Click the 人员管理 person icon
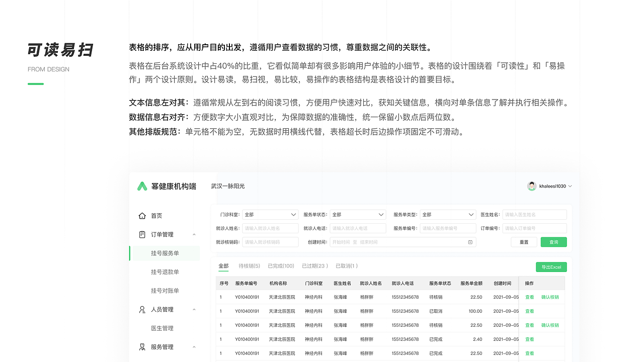Image resolution: width=644 pixels, height=362 pixels. (142, 310)
